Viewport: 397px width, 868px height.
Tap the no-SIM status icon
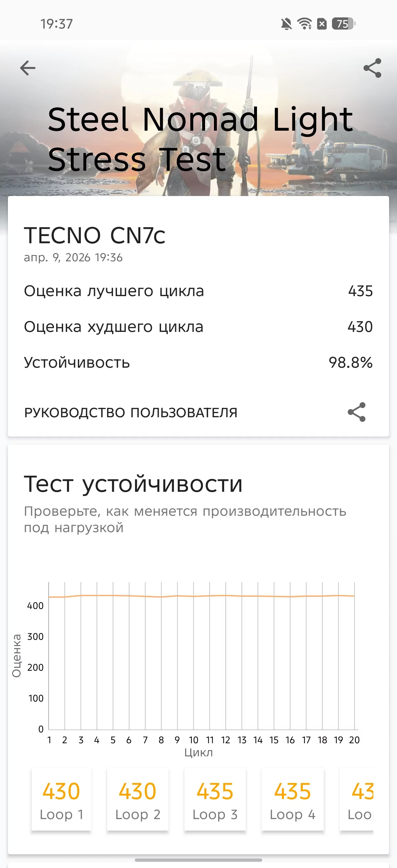click(322, 24)
